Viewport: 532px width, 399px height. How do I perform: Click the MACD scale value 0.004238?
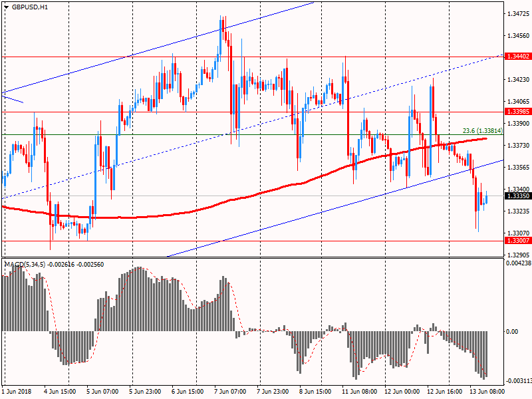pos(519,263)
